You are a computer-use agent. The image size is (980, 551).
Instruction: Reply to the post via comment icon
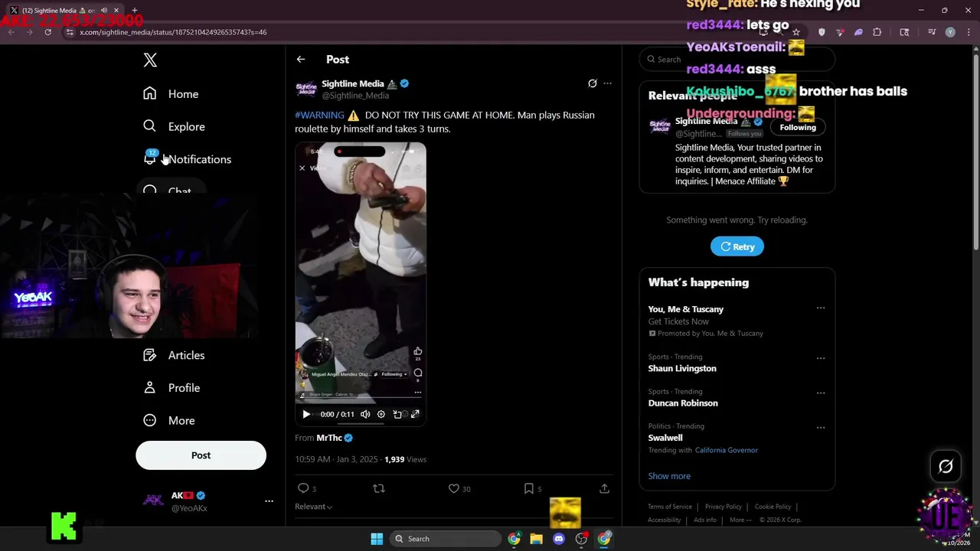303,488
